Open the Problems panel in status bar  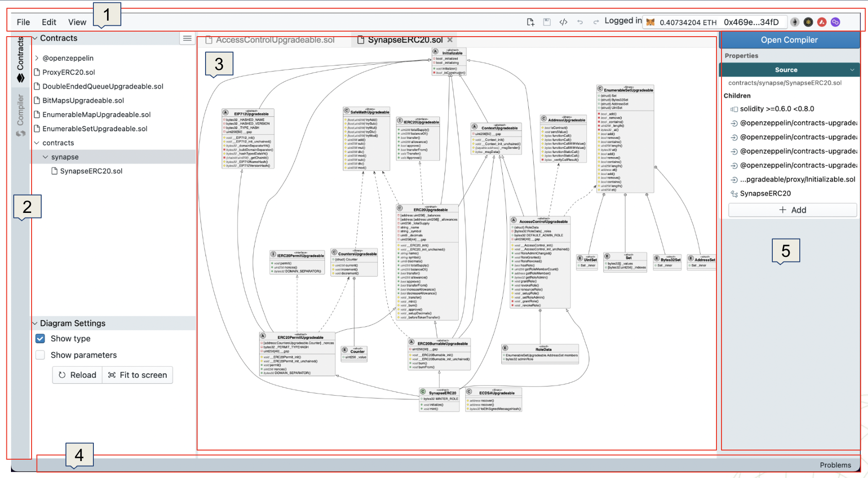point(835,465)
